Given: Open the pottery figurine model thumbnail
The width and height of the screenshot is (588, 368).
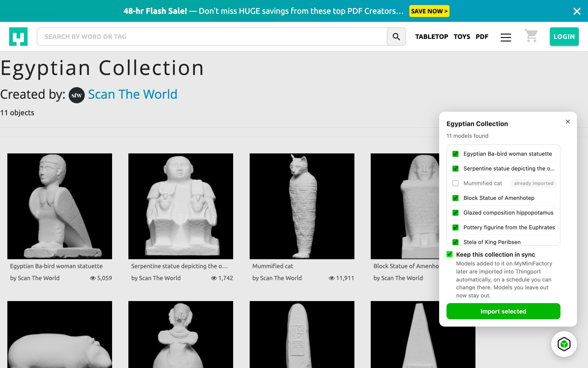Looking at the screenshot, I should coord(181,334).
